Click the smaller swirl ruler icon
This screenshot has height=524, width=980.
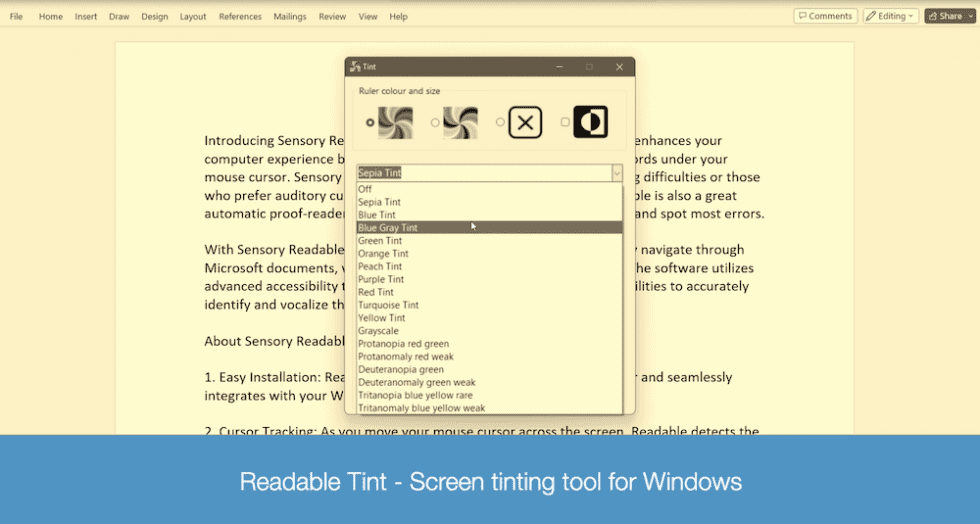[x=460, y=123]
